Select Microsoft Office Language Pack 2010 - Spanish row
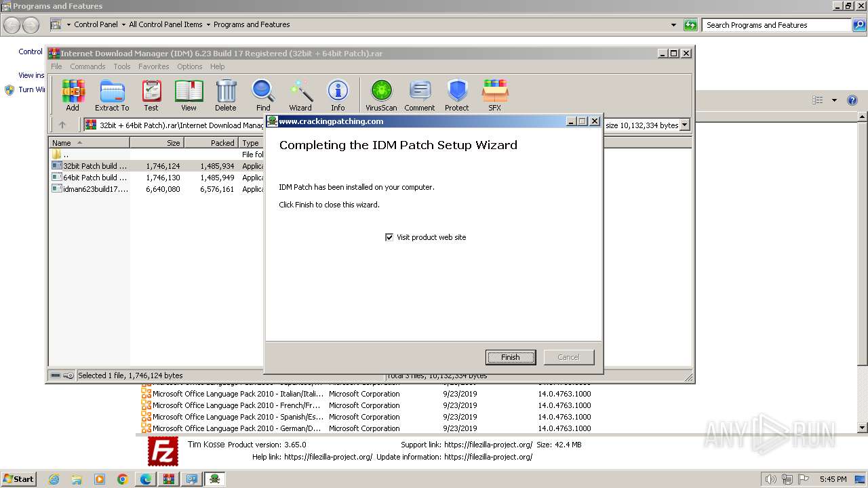Image resolution: width=868 pixels, height=488 pixels. tap(366, 417)
